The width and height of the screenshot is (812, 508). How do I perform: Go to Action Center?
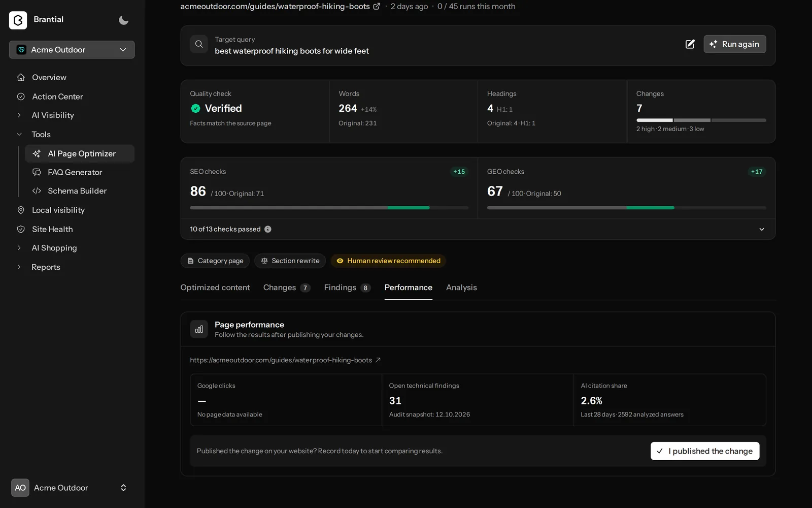pyautogui.click(x=57, y=97)
